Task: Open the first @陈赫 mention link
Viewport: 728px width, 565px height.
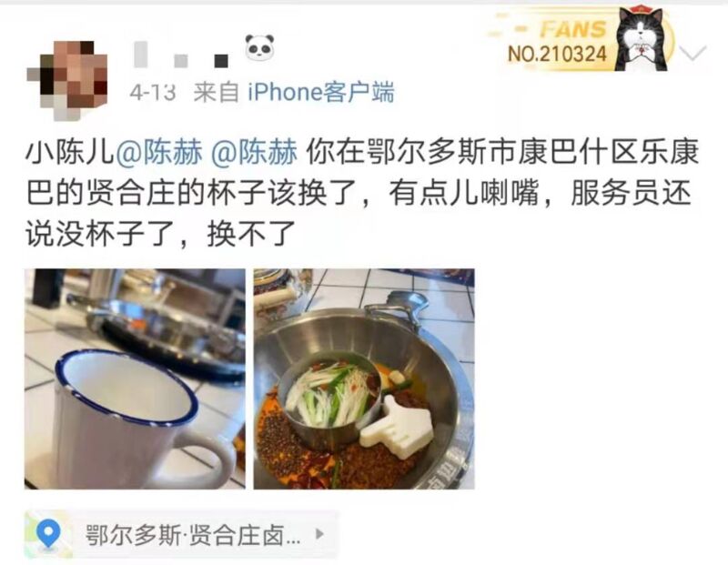Action: tap(158, 152)
